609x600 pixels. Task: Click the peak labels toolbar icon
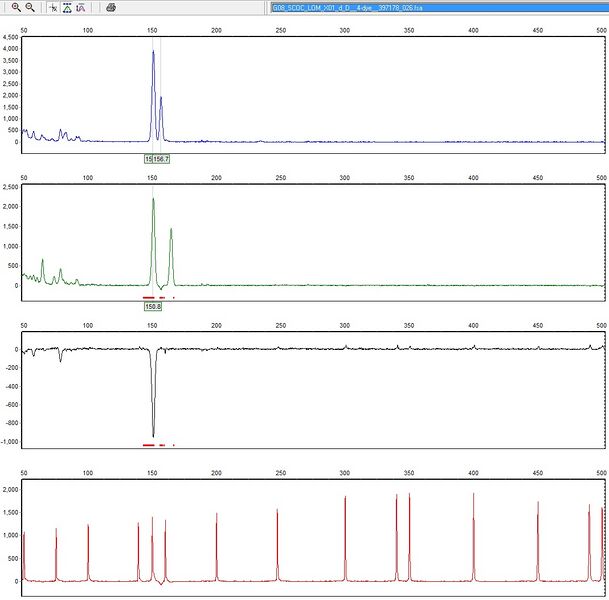(67, 7)
